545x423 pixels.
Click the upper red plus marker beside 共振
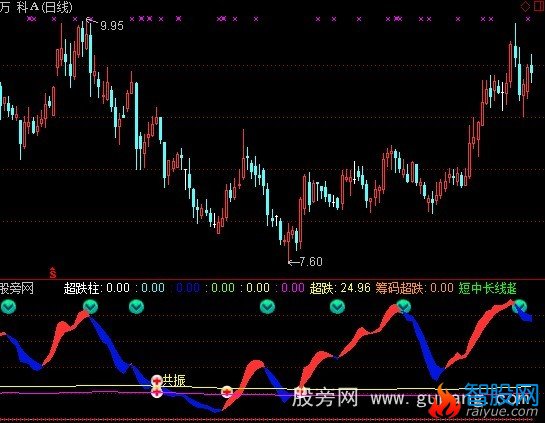(157, 381)
